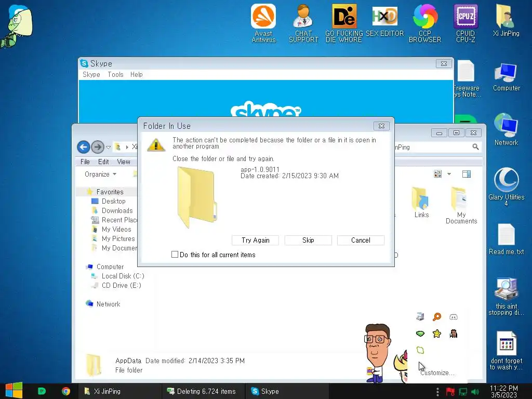Open the Glary Utilities 4 desktop icon
Screen dimensions: 532x399
pyautogui.click(x=506, y=187)
